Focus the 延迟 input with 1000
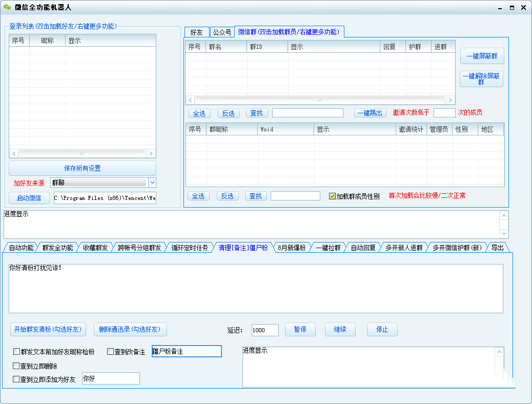Viewport: 532px width, 404px height. 265,330
